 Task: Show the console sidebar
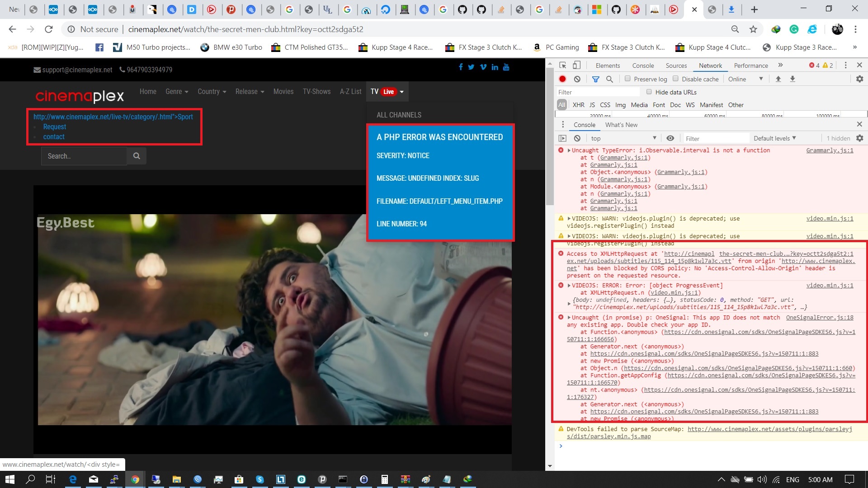562,138
